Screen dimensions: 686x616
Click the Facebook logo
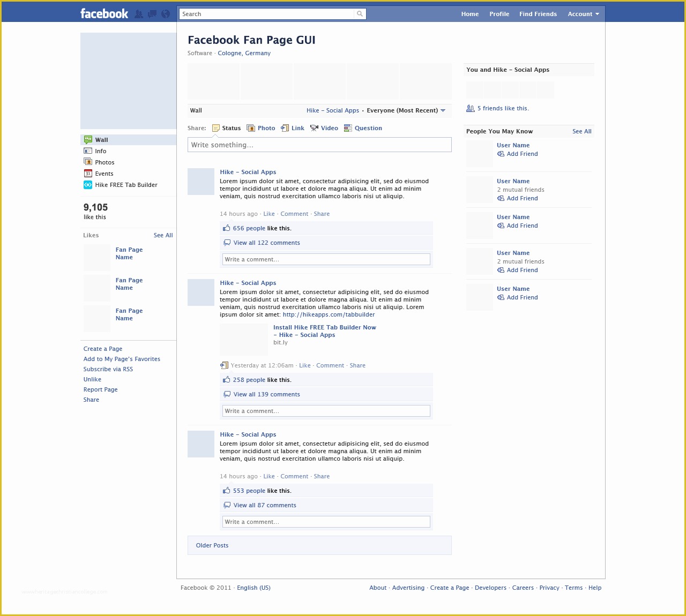[x=104, y=14]
